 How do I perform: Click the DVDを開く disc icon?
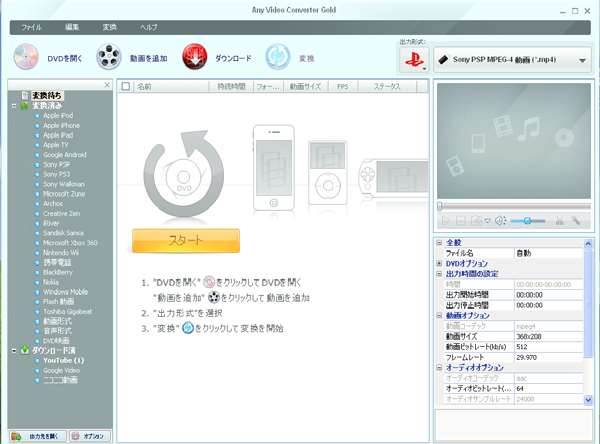[x=26, y=57]
